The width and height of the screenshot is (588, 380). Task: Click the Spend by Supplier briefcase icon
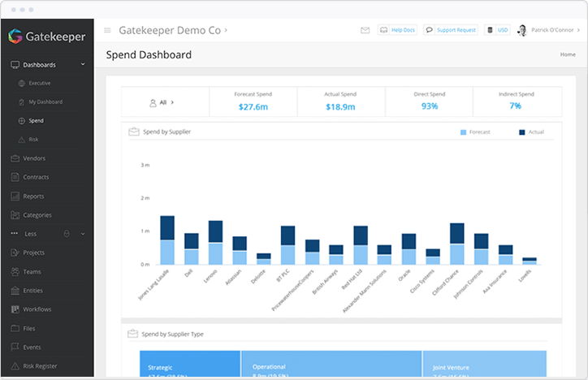click(134, 132)
